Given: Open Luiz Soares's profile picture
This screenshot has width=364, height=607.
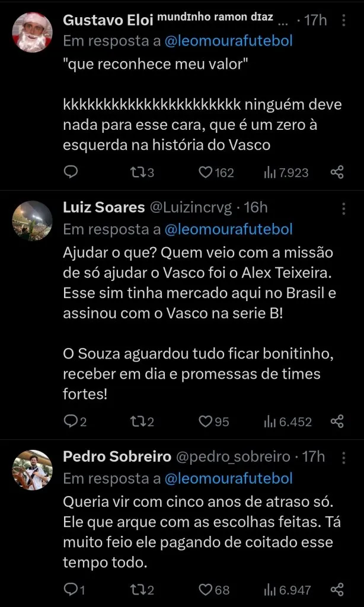Looking at the screenshot, I should pyautogui.click(x=32, y=221).
